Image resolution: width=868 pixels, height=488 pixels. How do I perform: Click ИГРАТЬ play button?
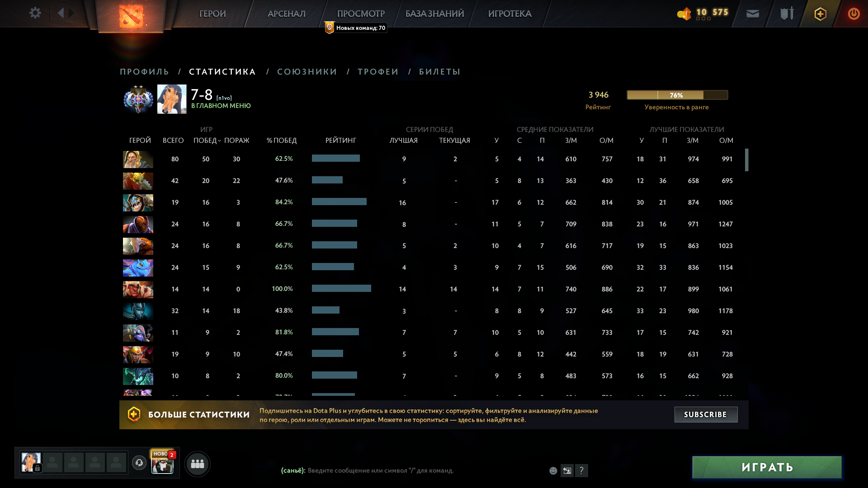pyautogui.click(x=767, y=467)
